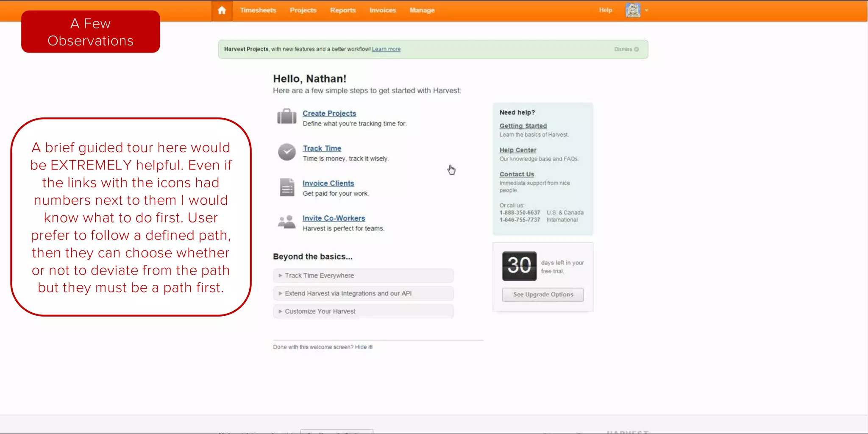This screenshot has height=434, width=868.
Task: Open the Projects menu
Action: coord(303,10)
